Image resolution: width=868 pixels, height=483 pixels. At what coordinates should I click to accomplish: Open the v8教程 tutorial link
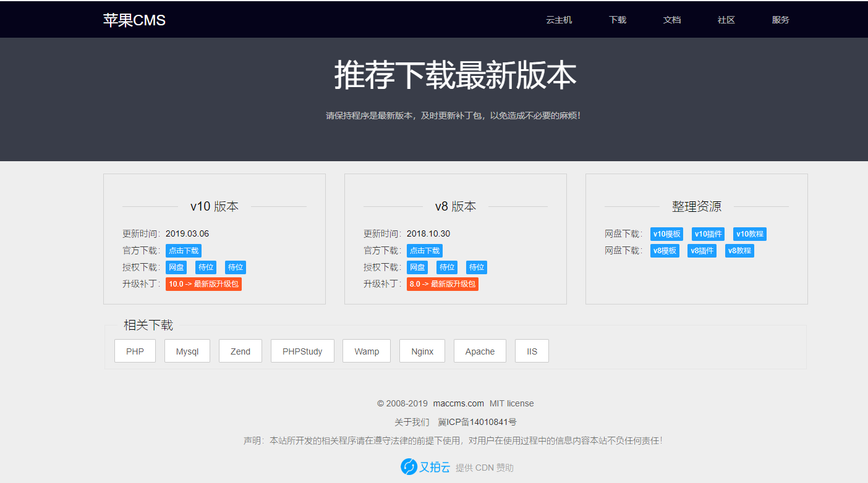739,250
